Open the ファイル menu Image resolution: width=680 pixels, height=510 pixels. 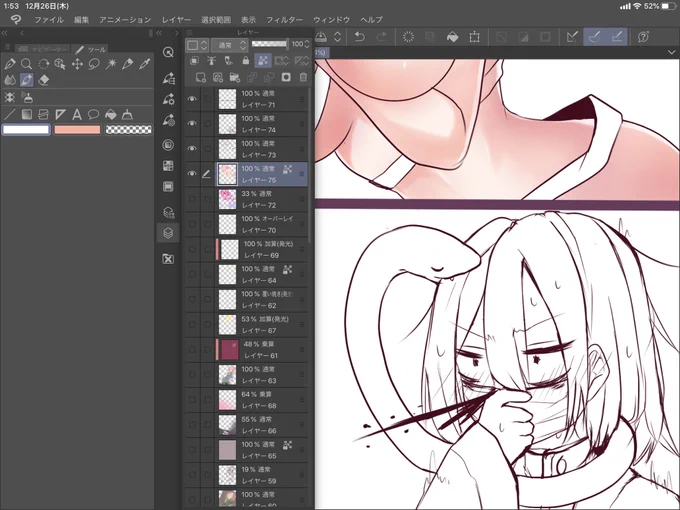click(x=49, y=20)
